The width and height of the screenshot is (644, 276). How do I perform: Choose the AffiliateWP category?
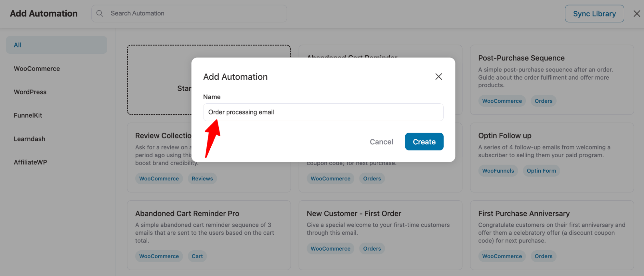click(30, 162)
